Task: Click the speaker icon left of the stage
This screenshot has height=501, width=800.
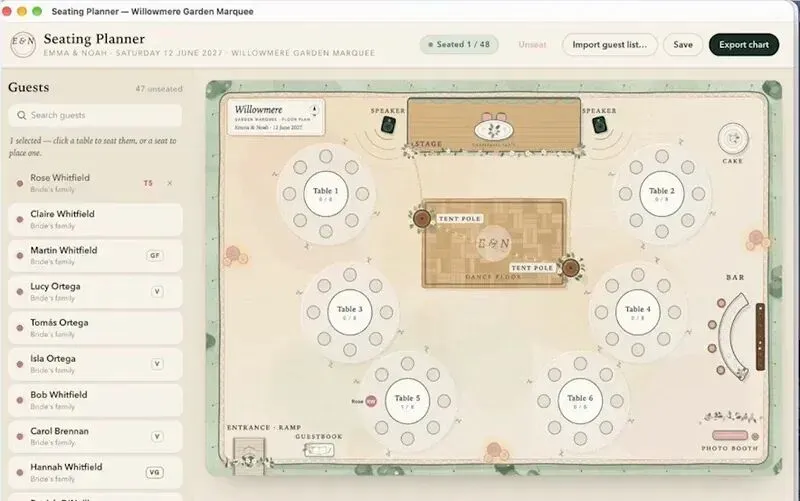Action: 388,125
